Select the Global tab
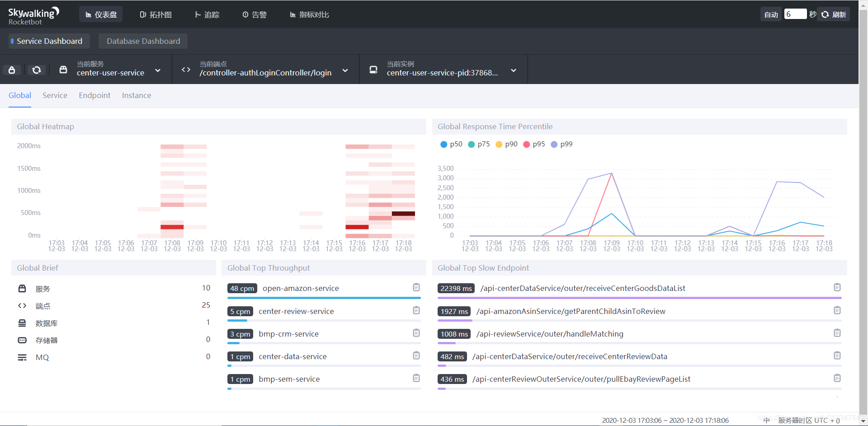The width and height of the screenshot is (868, 426). pyautogui.click(x=20, y=95)
